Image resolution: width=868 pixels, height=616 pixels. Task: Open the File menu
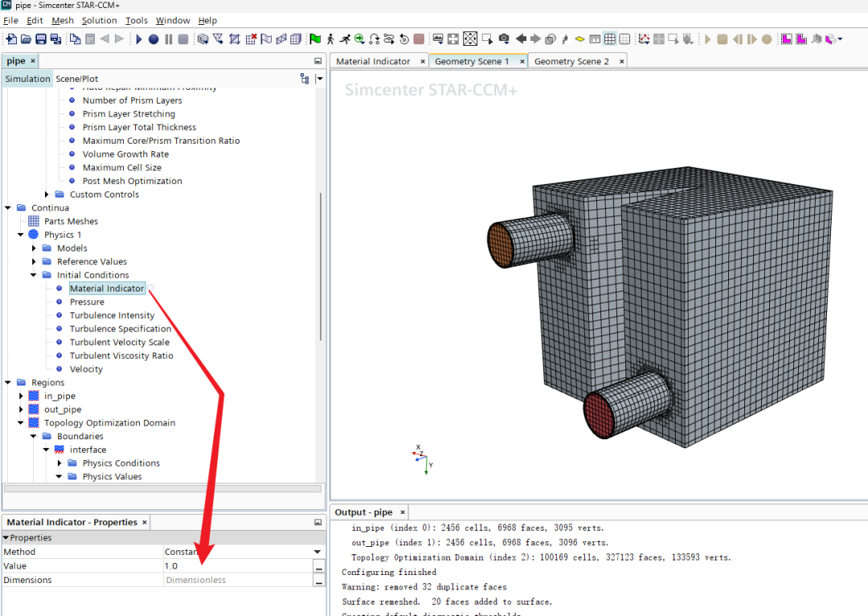pyautogui.click(x=10, y=20)
